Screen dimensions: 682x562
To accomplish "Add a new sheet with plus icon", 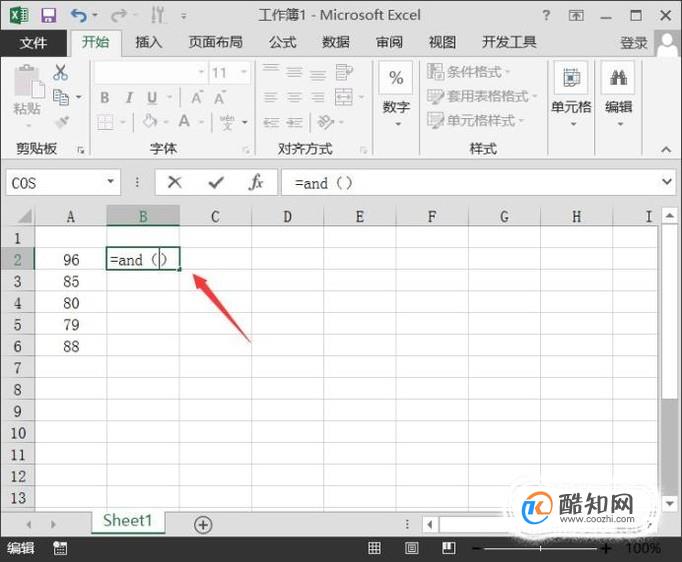I will click(203, 525).
